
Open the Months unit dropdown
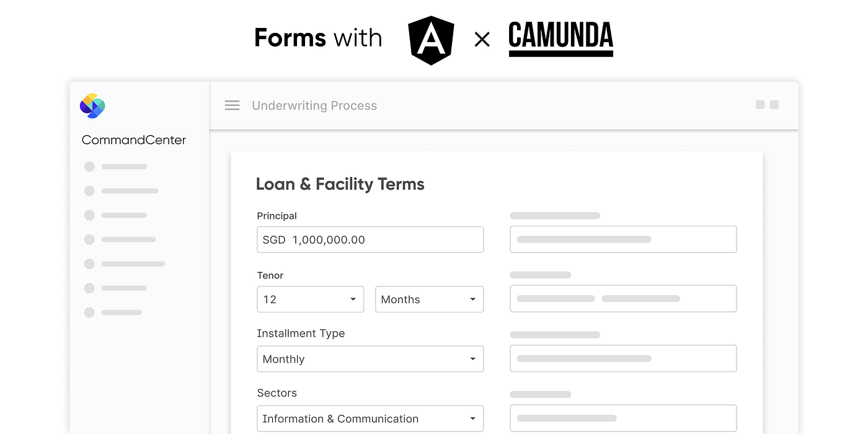[x=429, y=299]
